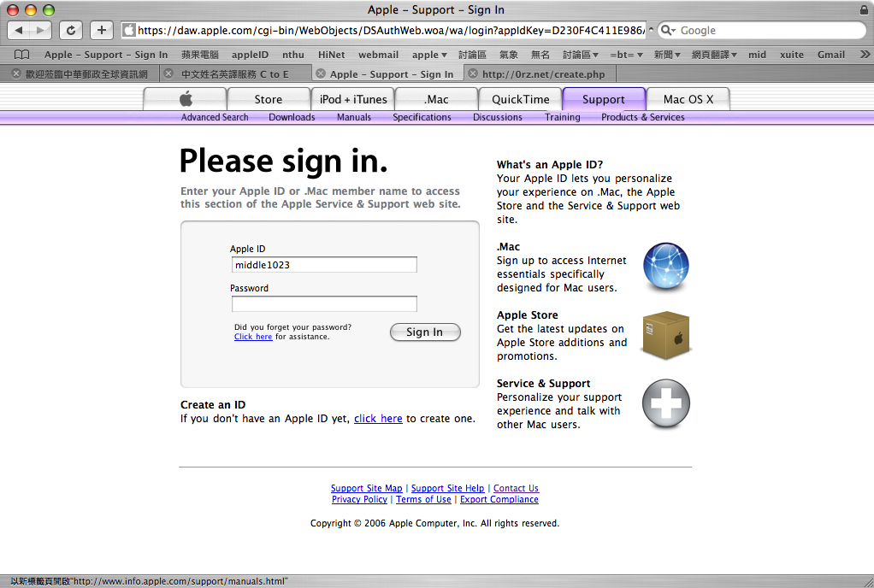The width and height of the screenshot is (874, 588).
Task: Open the 'mid' bookmark
Action: coord(757,55)
